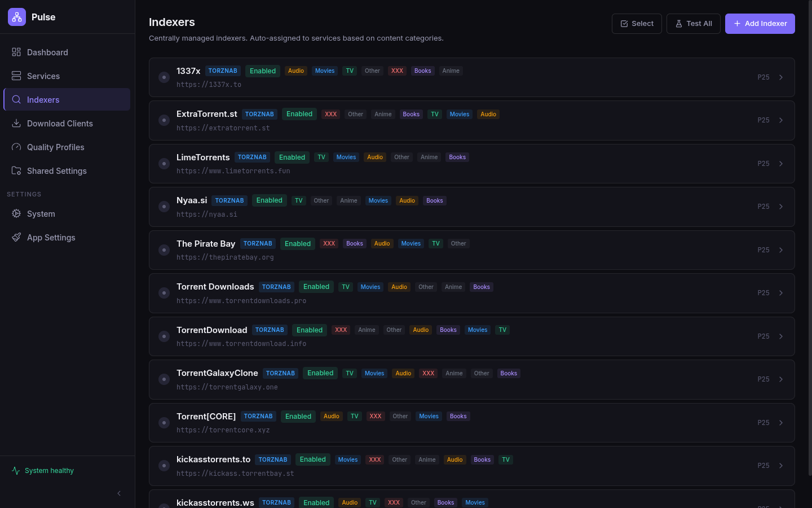Select Indexers in the sidebar
The height and width of the screenshot is (508, 812).
(67, 100)
